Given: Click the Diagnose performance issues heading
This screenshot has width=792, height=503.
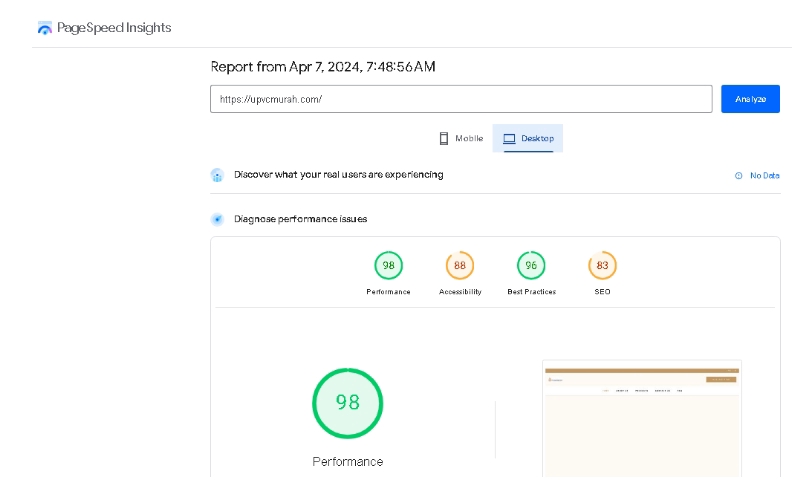Looking at the screenshot, I should (301, 219).
